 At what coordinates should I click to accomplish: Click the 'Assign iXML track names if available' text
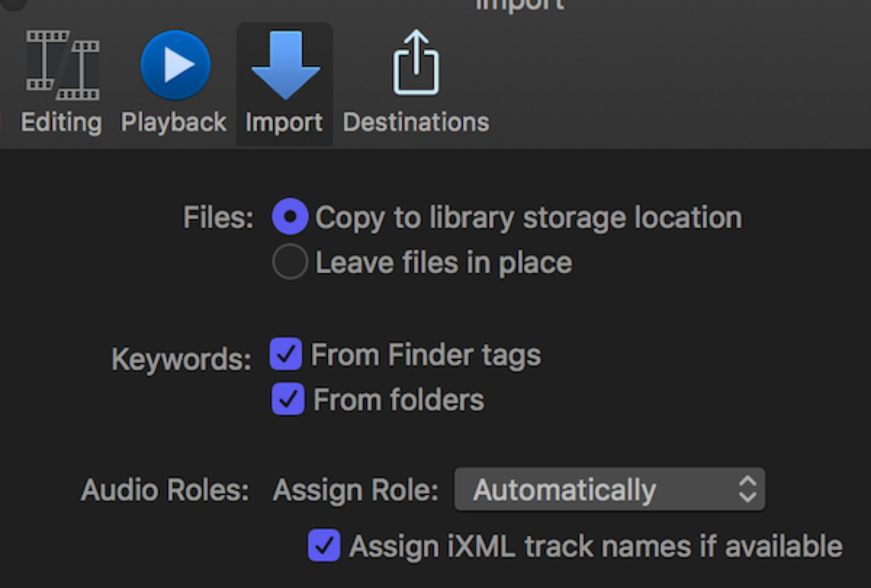coord(596,546)
